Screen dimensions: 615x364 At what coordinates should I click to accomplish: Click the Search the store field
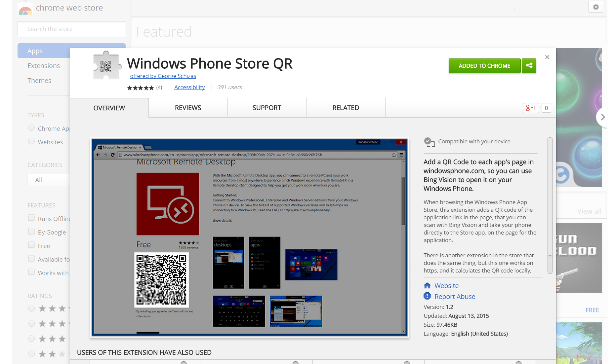tap(71, 29)
